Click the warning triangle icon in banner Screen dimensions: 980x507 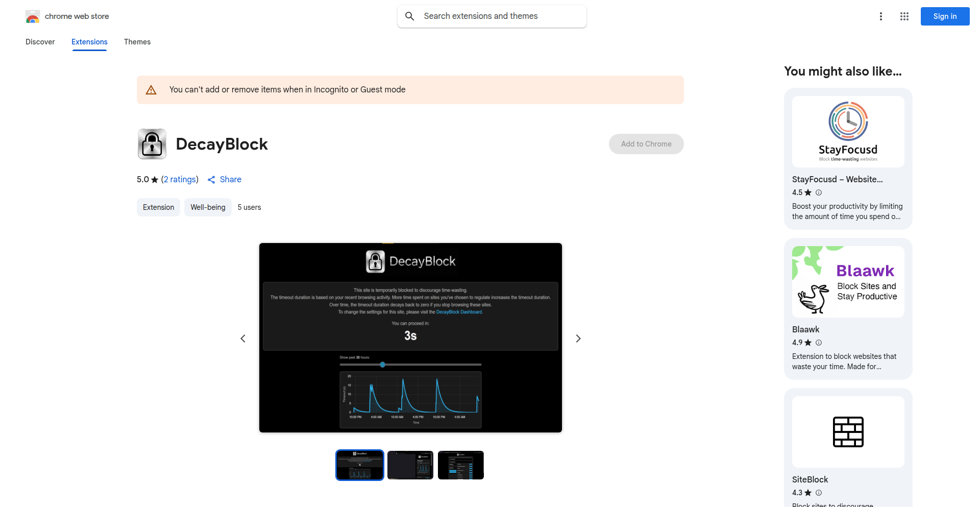point(151,90)
